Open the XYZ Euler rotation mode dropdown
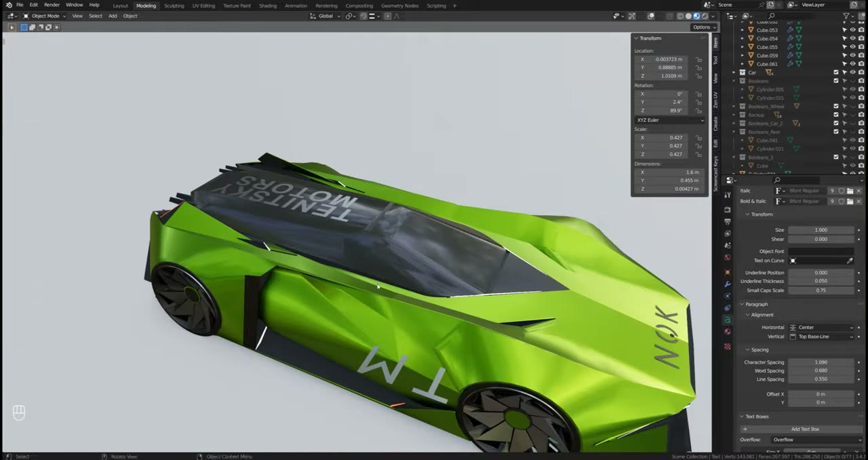The image size is (868, 460). 669,120
